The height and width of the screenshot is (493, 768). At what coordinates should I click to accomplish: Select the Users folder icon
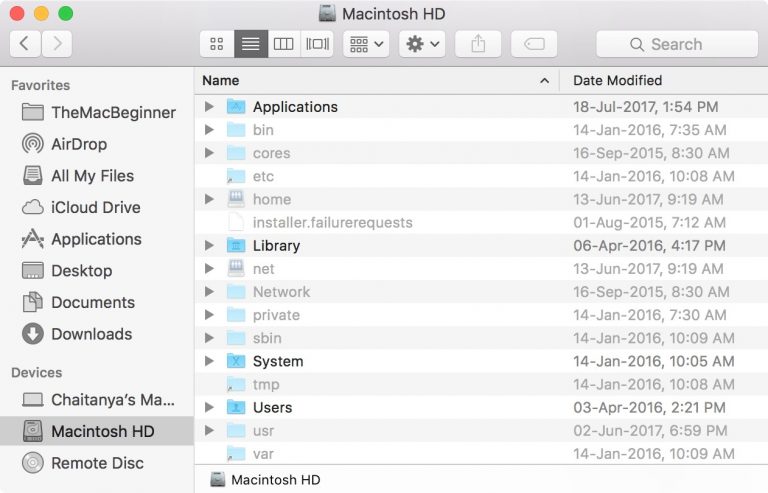(236, 407)
